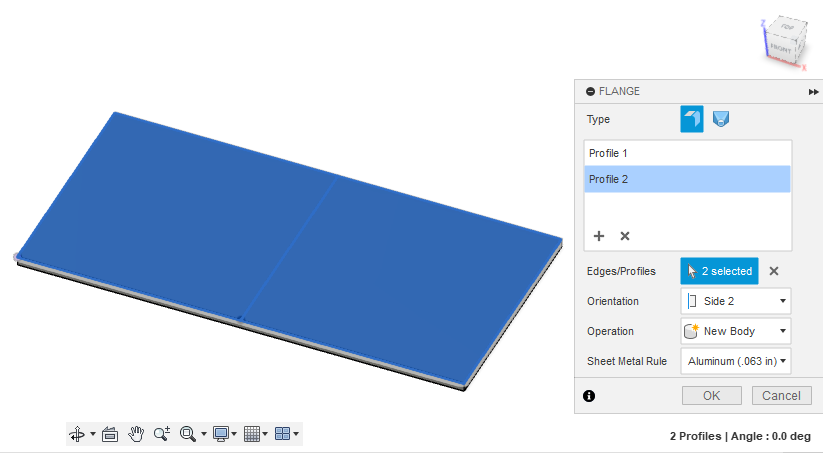823x453 pixels.
Task: Click the ViewCube FRONT face
Action: coord(780,49)
